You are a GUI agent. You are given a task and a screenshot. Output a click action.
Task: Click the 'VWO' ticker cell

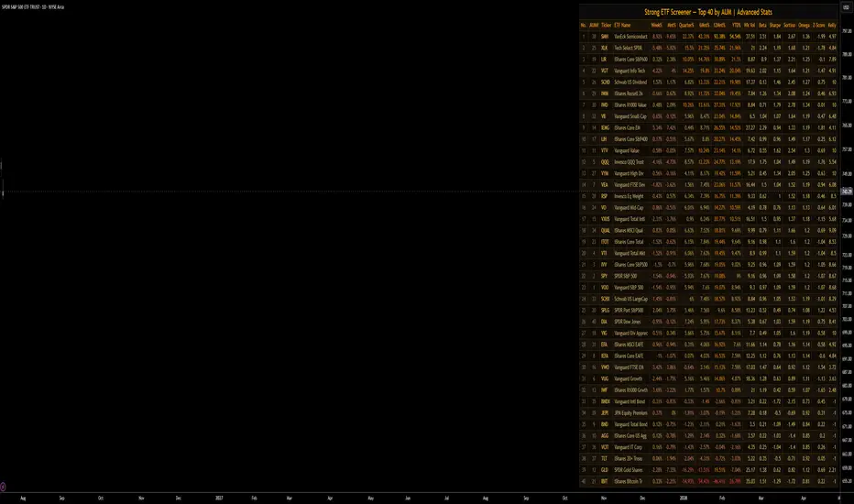coord(605,367)
